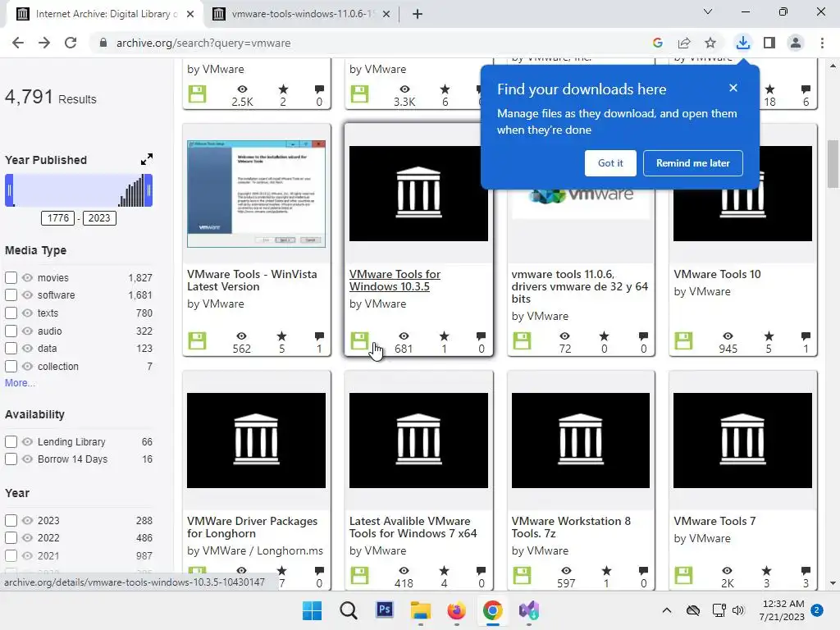Click software icon on VMware Tools WinVista card
The width and height of the screenshot is (840, 630).
pyautogui.click(x=197, y=340)
